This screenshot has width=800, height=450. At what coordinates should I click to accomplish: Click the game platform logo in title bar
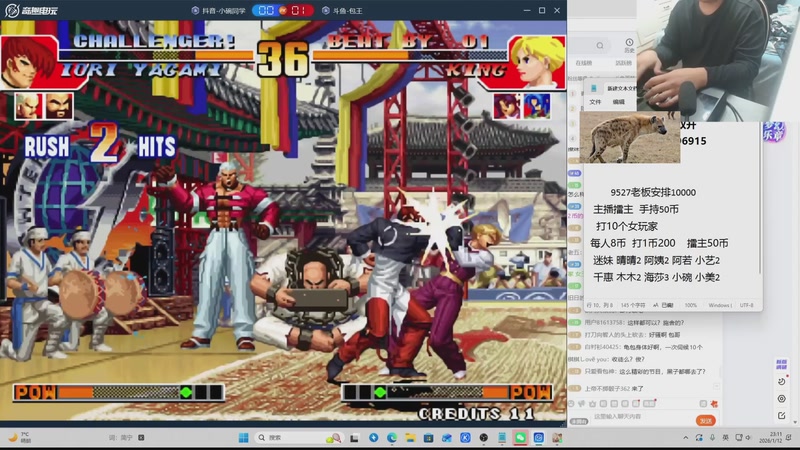click(x=31, y=10)
